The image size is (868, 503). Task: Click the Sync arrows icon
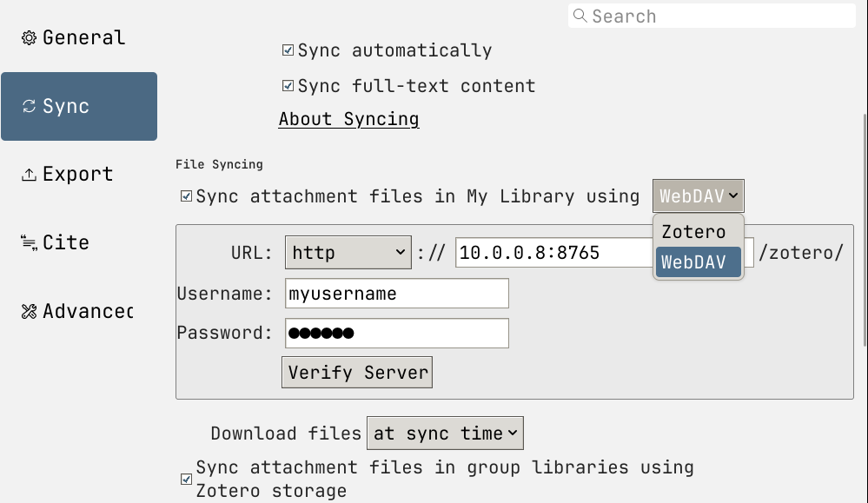(x=29, y=106)
